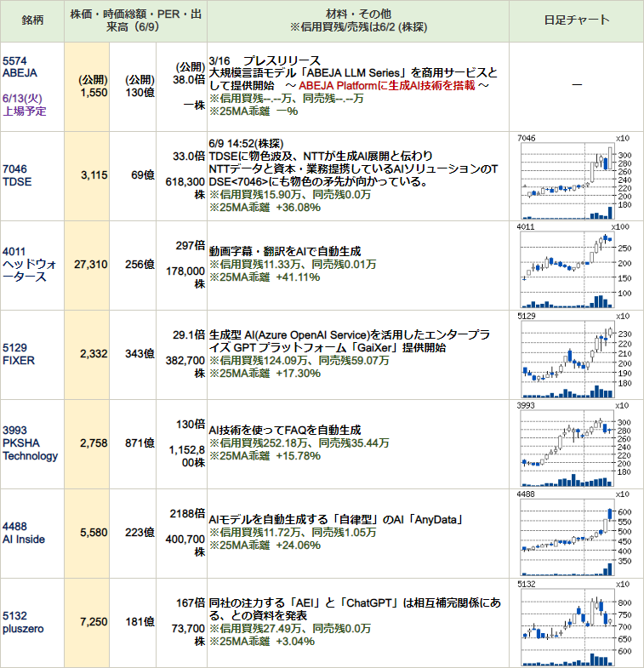View the 4488 AI Inside daily chart
The width and height of the screenshot is (644, 668).
point(573,534)
